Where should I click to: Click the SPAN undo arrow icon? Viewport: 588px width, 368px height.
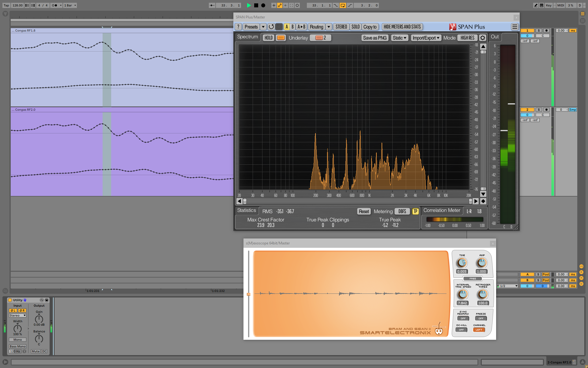pyautogui.click(x=271, y=27)
